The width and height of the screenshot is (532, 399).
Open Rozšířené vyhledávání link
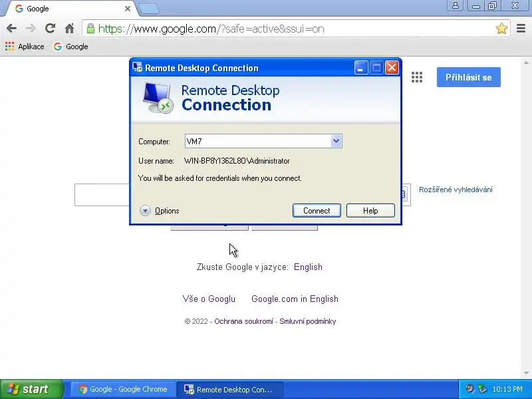pos(456,190)
